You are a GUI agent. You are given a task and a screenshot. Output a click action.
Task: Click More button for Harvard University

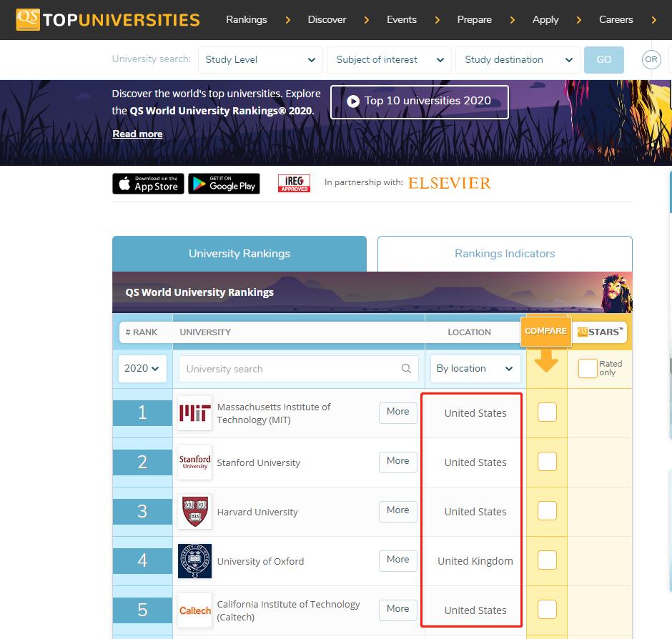(398, 512)
